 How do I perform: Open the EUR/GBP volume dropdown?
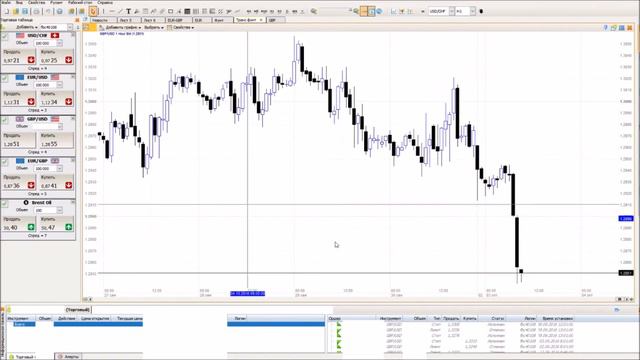(x=60, y=169)
